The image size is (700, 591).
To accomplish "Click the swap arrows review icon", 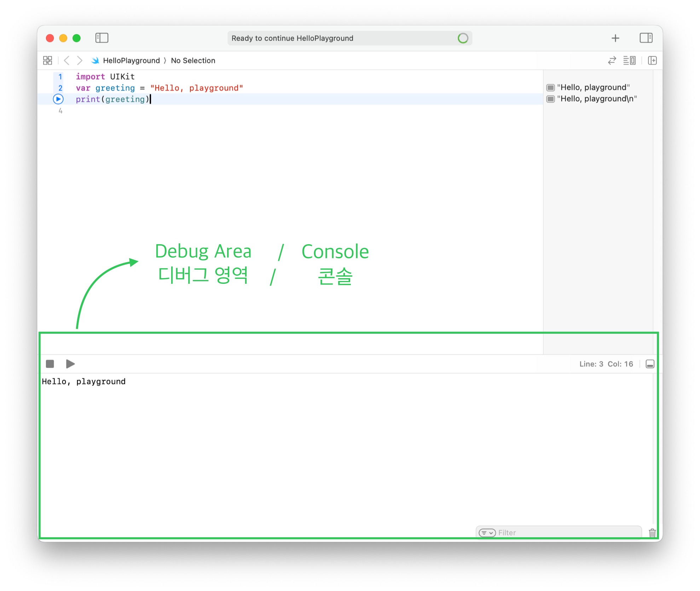I will (612, 61).
